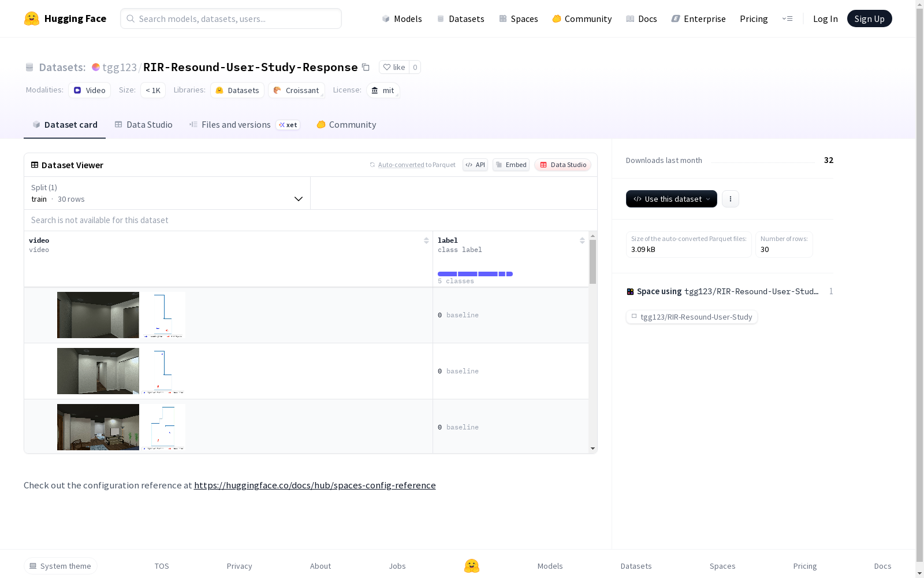This screenshot has height=578, width=924.
Task: Open the Community tab of the dataset
Action: [346, 125]
